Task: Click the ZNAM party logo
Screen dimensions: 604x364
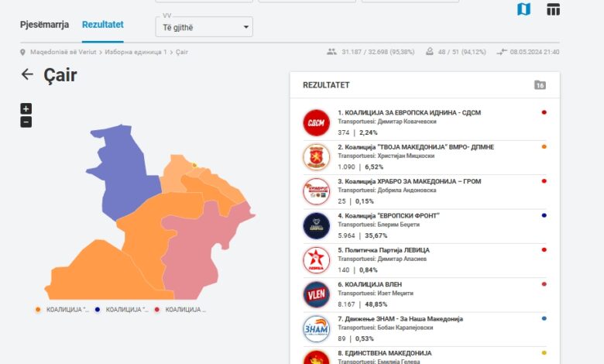Action: pyautogui.click(x=316, y=328)
